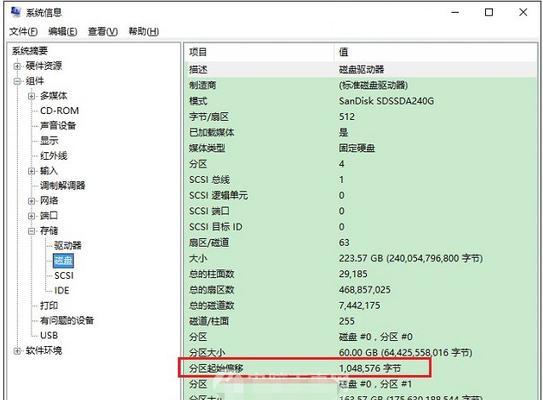Viewport: 543px width, 400px height.
Task: Open the 编辑(E) menu
Action: [x=63, y=32]
